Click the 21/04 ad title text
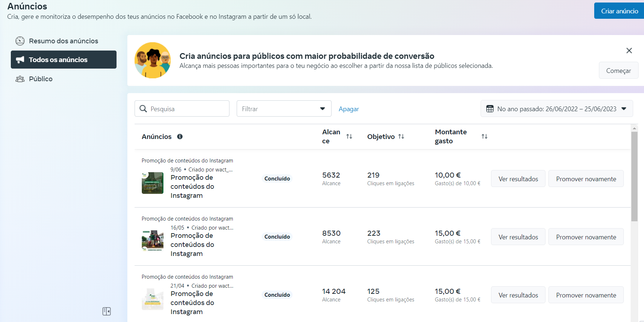 pyautogui.click(x=192, y=303)
